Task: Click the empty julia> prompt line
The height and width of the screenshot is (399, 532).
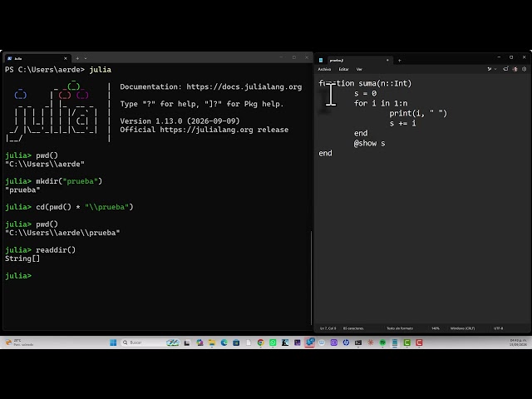Action: coord(18,276)
